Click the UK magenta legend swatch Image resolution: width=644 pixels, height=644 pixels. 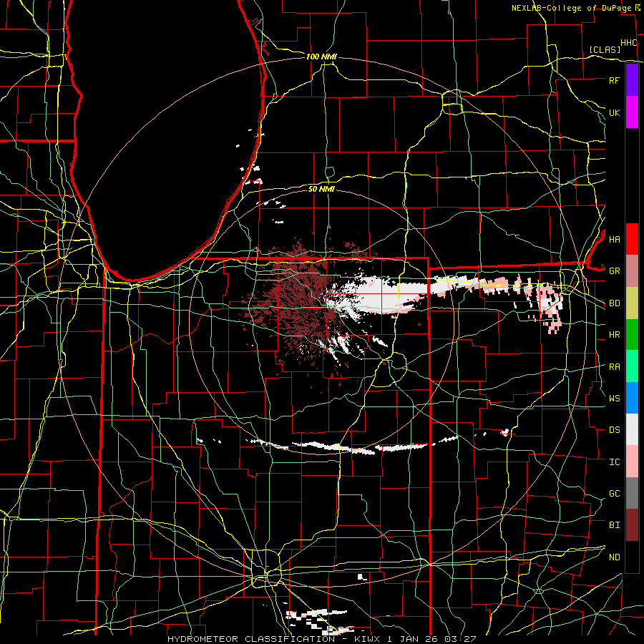tap(632, 112)
